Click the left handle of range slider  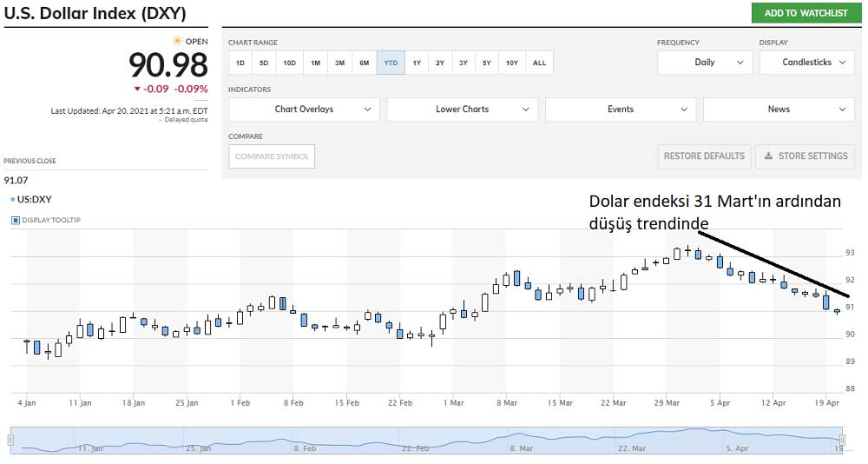pos(10,441)
